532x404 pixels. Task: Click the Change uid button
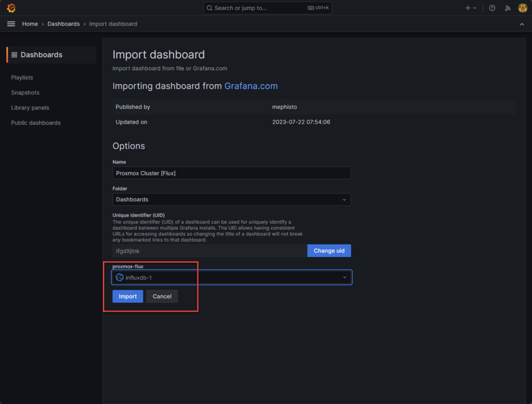point(329,250)
